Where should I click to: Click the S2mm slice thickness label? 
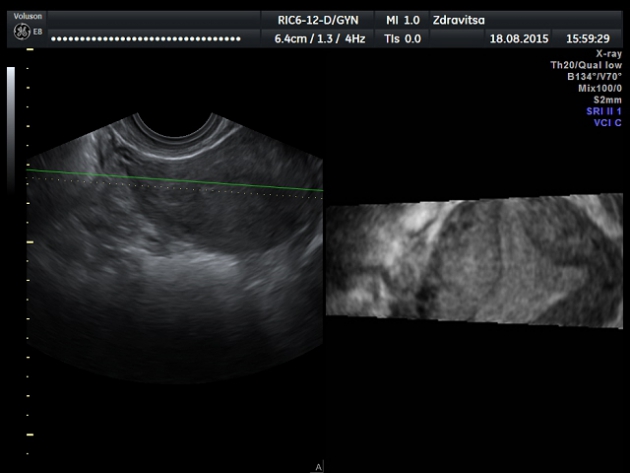point(607,100)
